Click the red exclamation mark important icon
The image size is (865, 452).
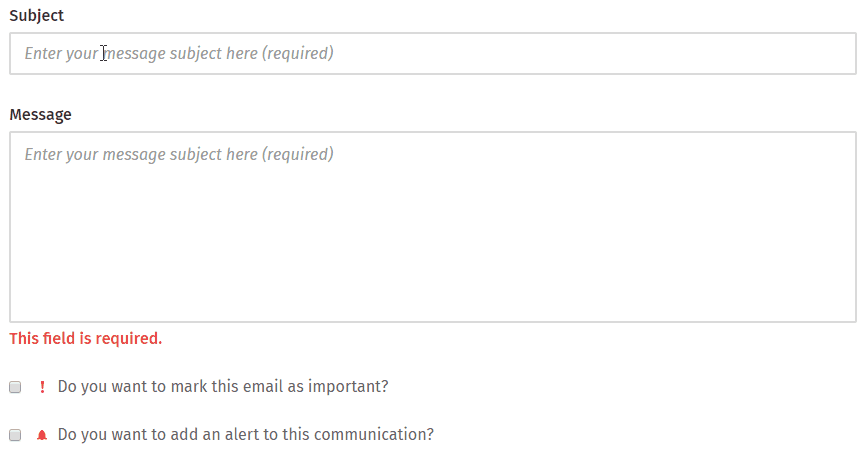[42, 387]
